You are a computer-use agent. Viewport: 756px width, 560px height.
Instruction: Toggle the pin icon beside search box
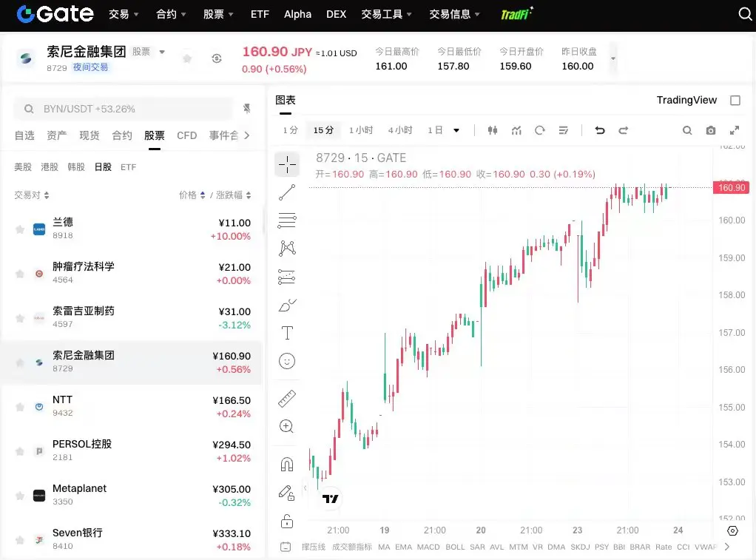[x=246, y=109]
